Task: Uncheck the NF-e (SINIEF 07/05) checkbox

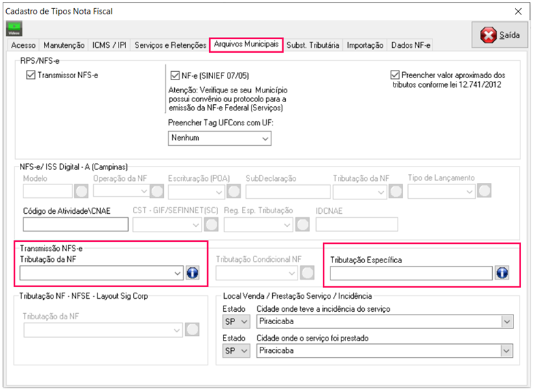Action: tap(174, 75)
